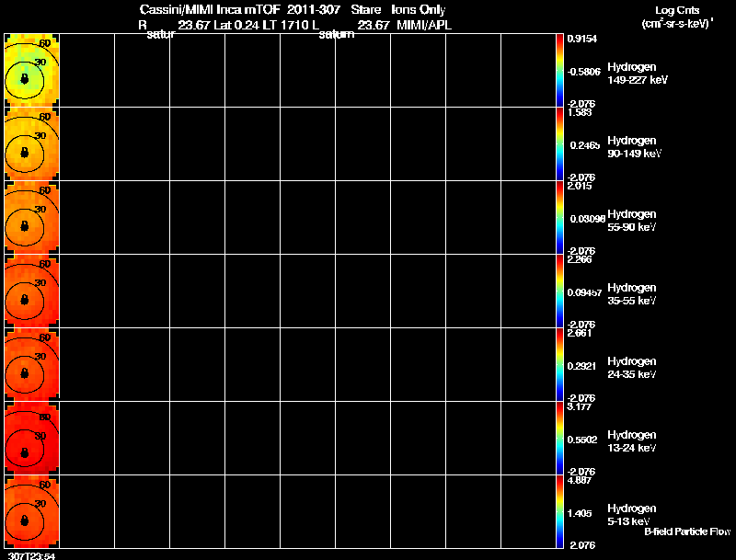Click the 'Lat 0.24' header value

pyautogui.click(x=236, y=26)
